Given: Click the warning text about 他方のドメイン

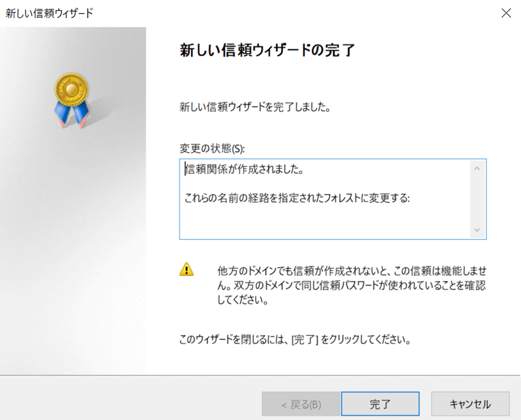Looking at the screenshot, I should tap(352, 285).
